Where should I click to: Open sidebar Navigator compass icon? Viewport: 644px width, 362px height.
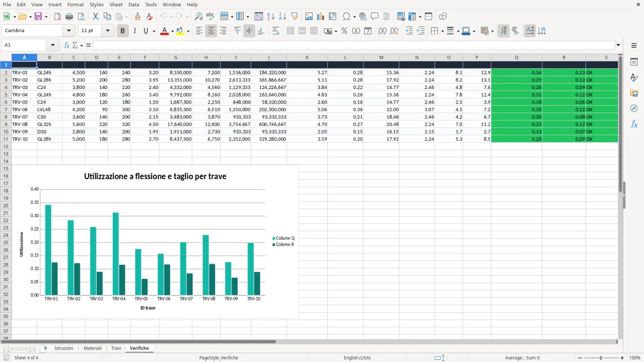coord(634,108)
